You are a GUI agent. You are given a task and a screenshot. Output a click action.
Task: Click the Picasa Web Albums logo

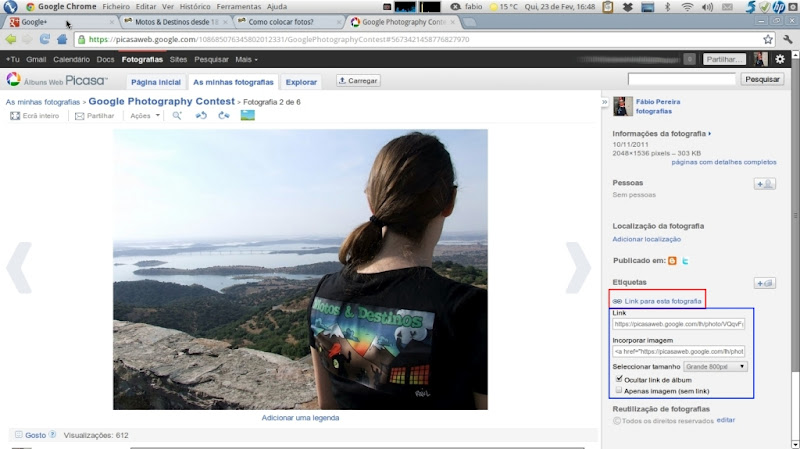pos(57,81)
